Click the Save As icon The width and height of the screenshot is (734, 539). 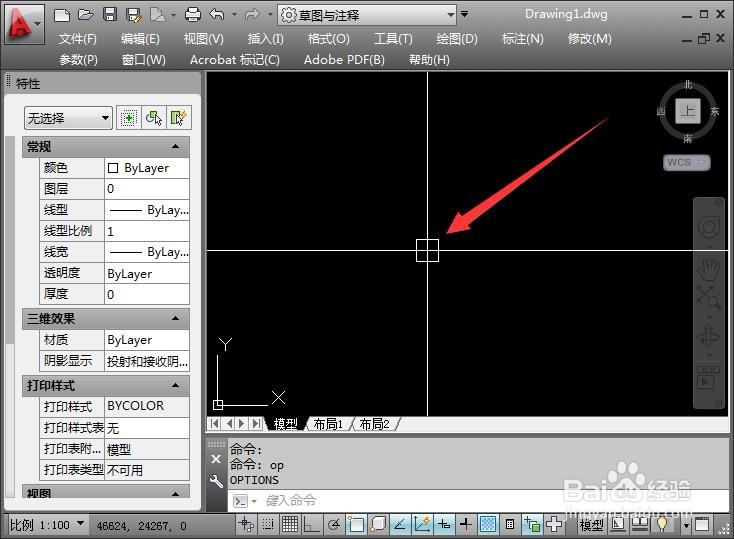click(x=134, y=15)
